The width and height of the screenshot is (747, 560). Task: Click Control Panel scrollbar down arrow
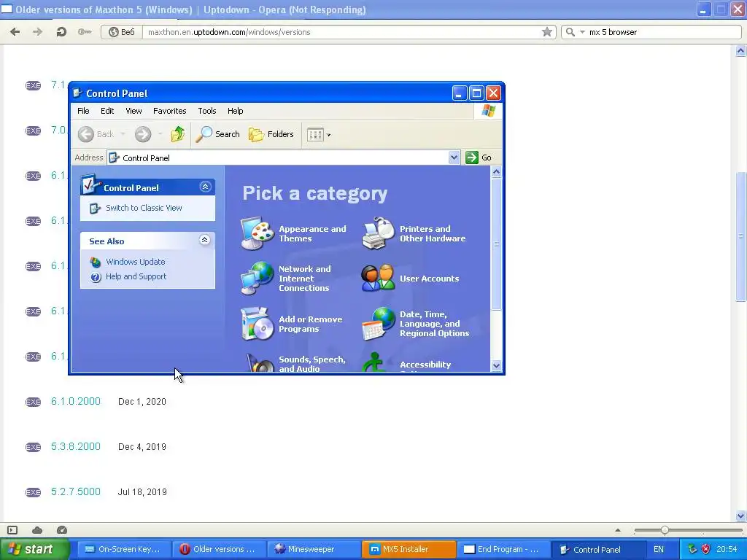pyautogui.click(x=496, y=366)
